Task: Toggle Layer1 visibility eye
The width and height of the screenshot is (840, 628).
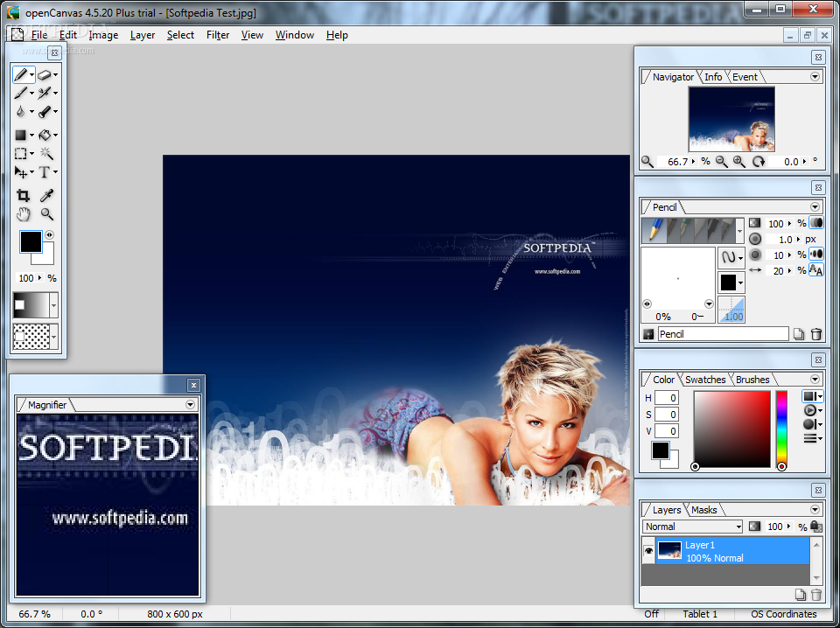Action: click(x=648, y=550)
